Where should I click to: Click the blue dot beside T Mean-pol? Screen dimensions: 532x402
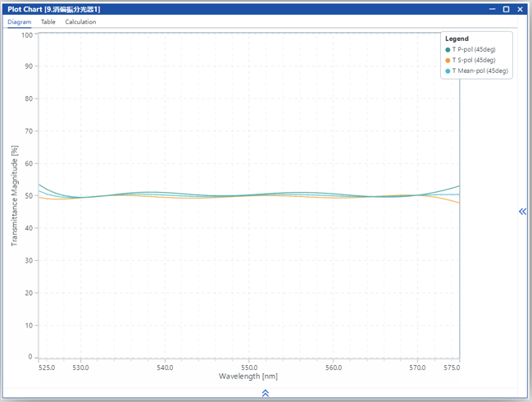point(448,71)
